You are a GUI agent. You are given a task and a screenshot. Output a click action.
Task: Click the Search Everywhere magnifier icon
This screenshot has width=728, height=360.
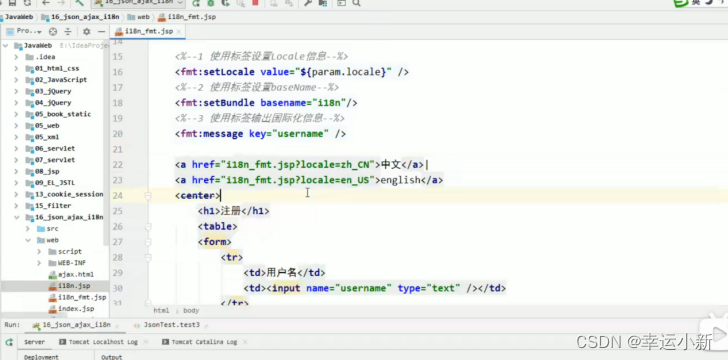click(x=357, y=3)
